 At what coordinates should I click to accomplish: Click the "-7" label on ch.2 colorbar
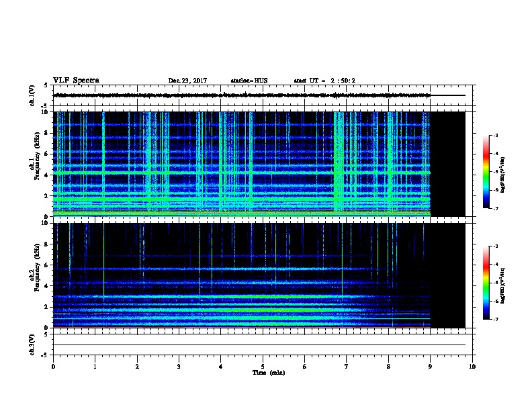(x=496, y=320)
